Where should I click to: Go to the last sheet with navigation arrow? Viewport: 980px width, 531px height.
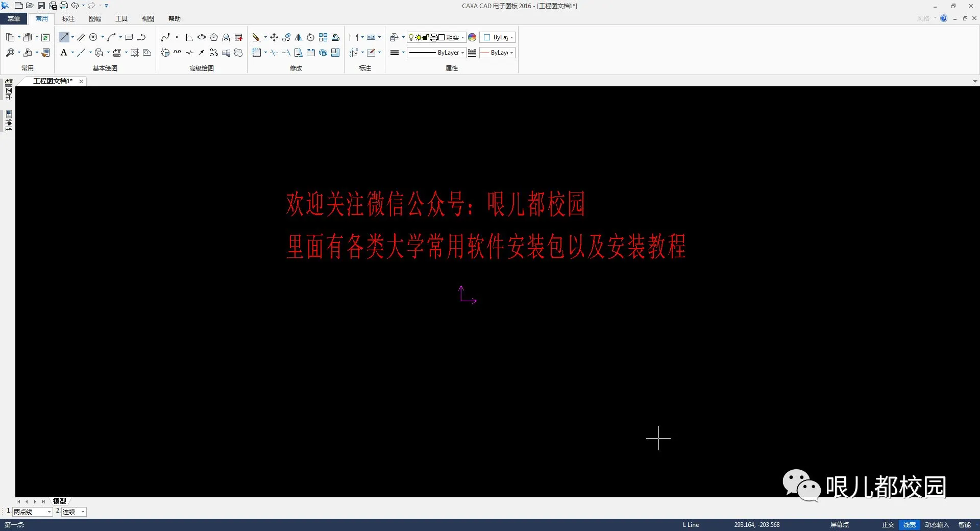pos(43,501)
